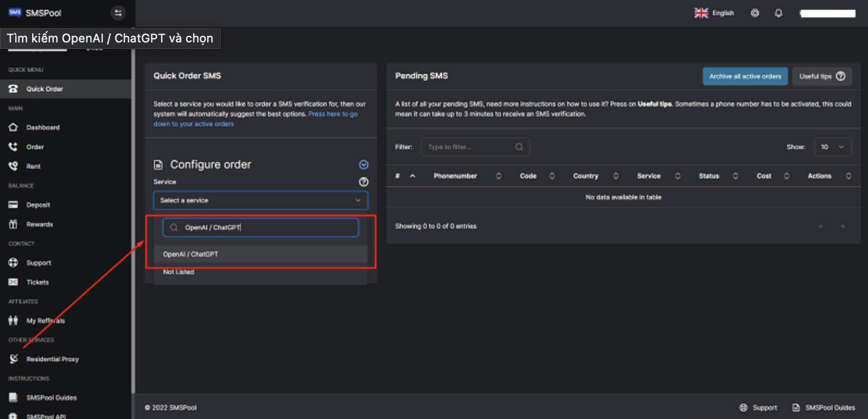Expand the Select a service dropdown
Screen dimensions: 868x419
(260, 200)
